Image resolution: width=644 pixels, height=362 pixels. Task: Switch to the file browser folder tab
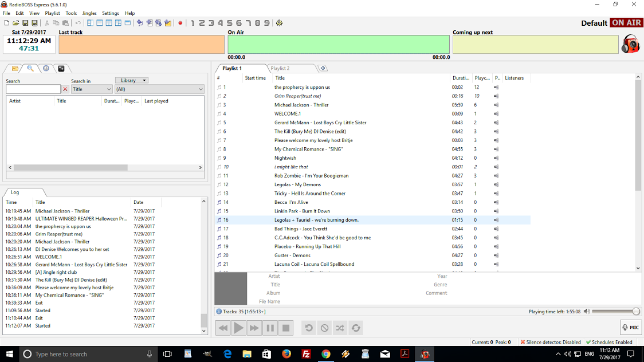(x=15, y=69)
